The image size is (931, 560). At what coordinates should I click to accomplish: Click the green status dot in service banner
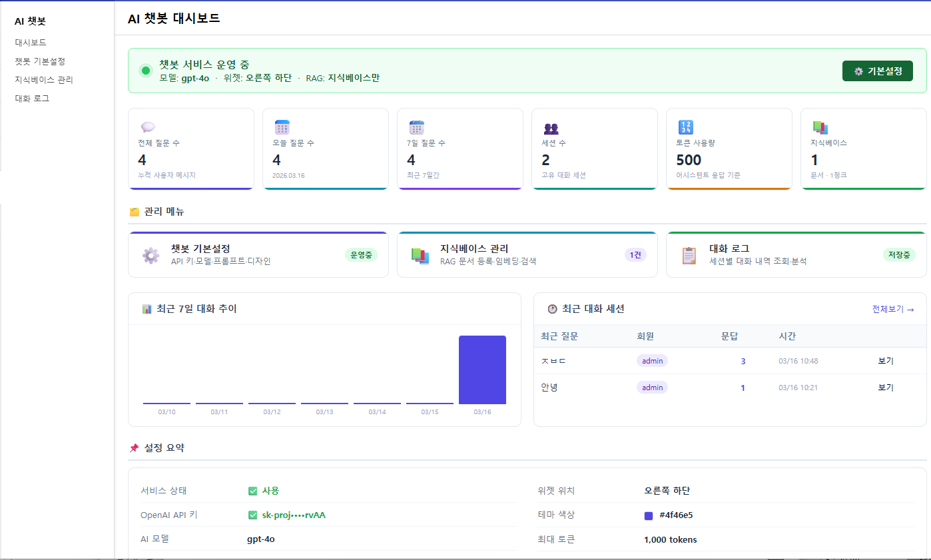point(146,70)
